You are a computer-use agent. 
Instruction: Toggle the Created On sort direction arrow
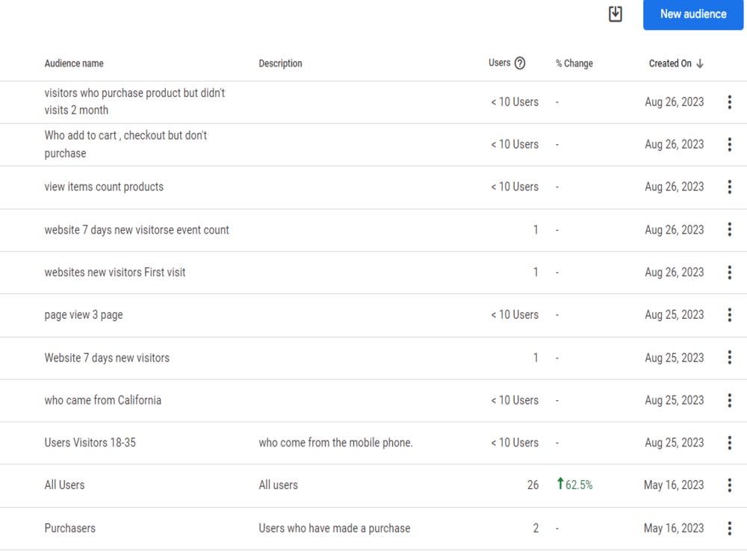[700, 63]
